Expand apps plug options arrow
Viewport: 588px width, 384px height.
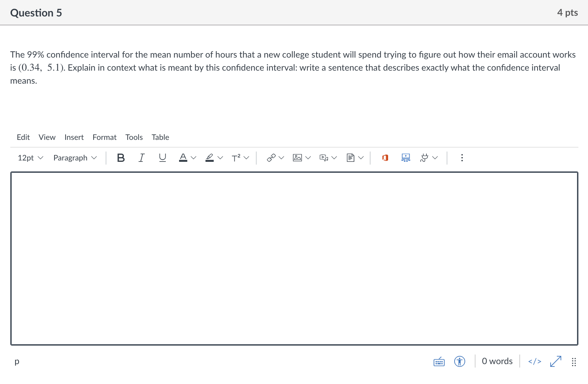[435, 158]
